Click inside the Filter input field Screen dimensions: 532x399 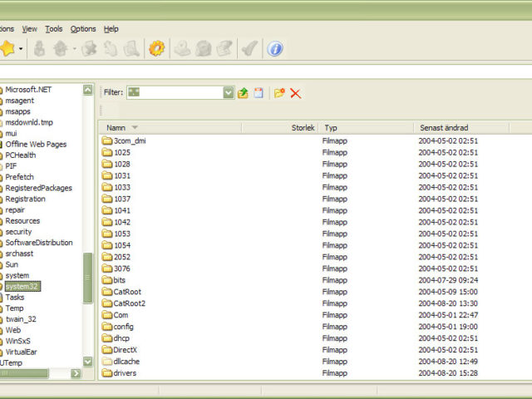tap(179, 93)
